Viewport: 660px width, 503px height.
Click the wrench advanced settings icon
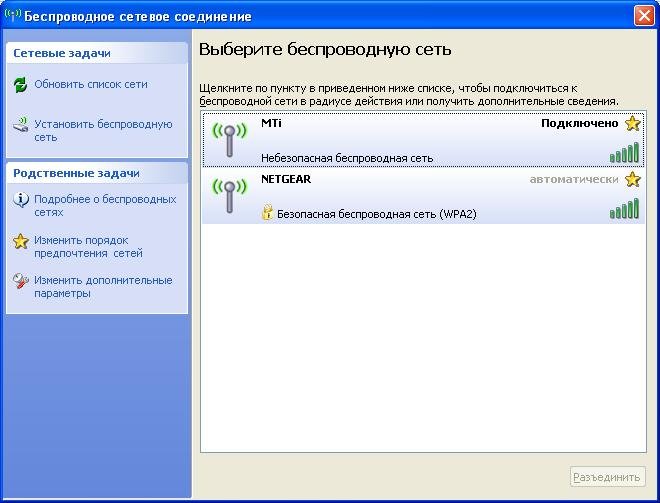(x=20, y=281)
